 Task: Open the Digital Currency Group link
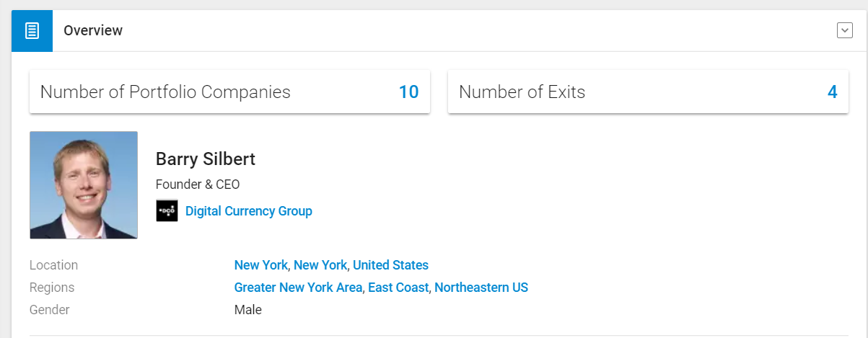249,211
